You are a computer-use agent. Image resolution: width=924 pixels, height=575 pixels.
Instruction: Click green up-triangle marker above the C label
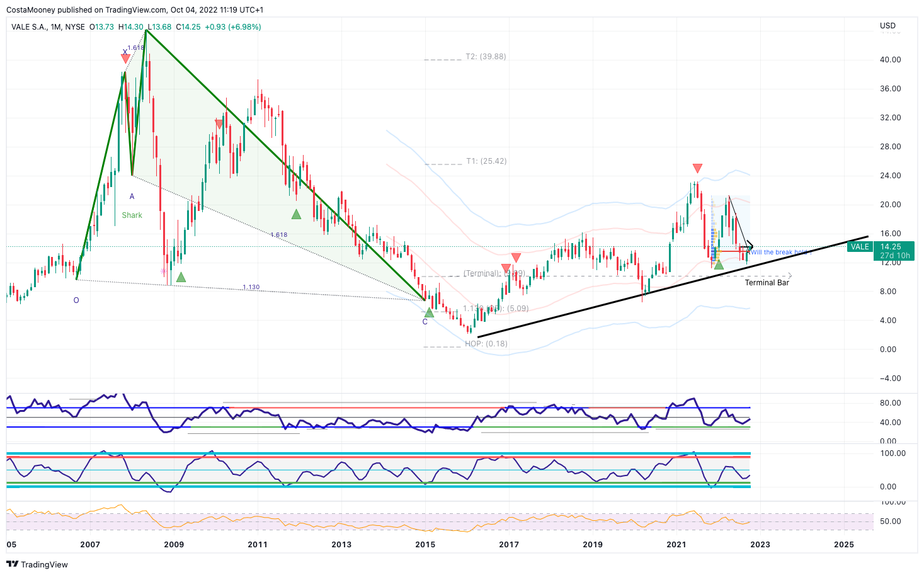pos(429,312)
